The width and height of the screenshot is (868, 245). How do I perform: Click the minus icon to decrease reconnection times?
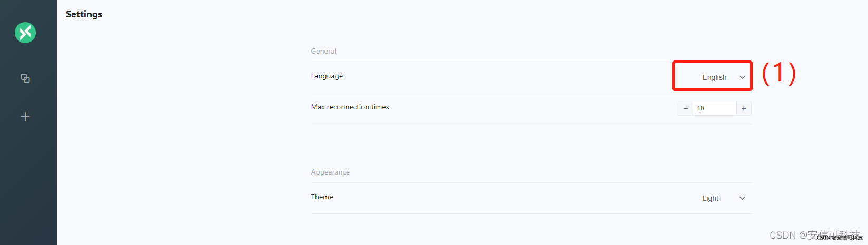[685, 108]
